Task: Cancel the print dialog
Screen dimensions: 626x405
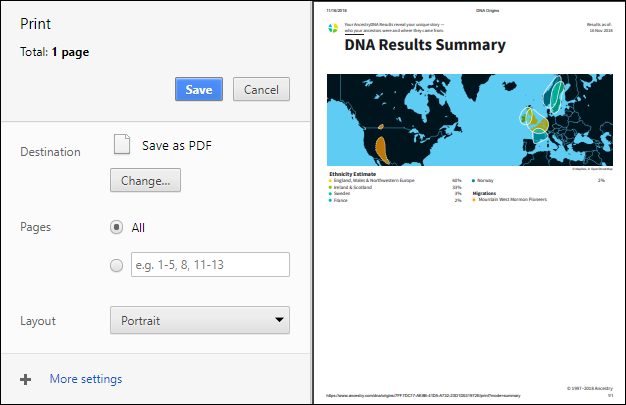Action: coord(261,89)
